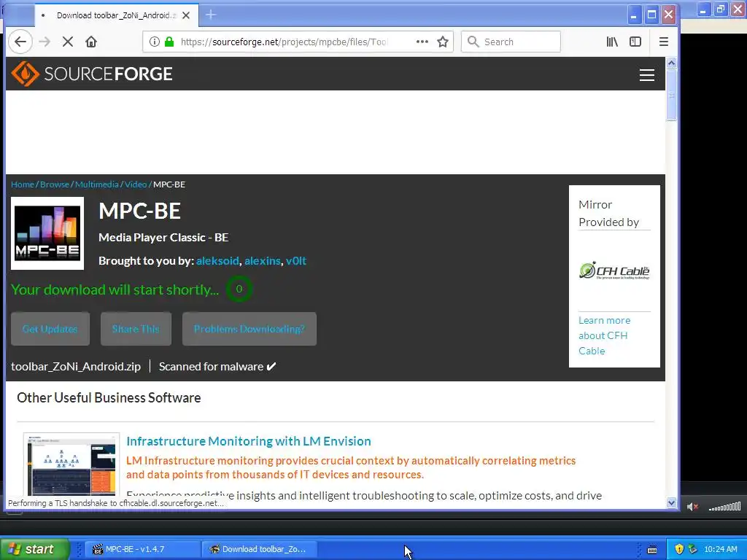Image resolution: width=747 pixels, height=560 pixels.
Task: Click the Get Updates button
Action: (x=50, y=329)
